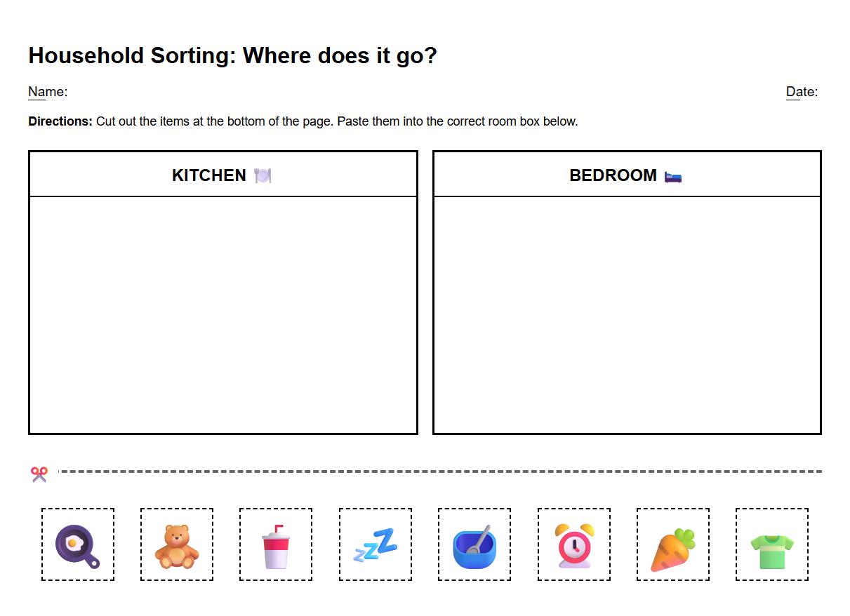Screen dimensions: 850x616
Task: Click the bed icon beside BEDROOM
Action: pos(673,175)
